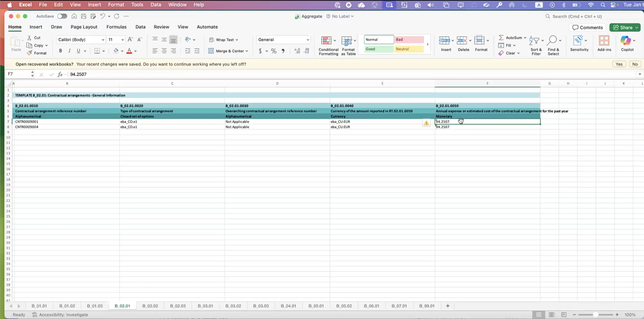Viewport: 644px width, 319px height.
Task: Click the Undo arrow icon
Action: (103, 16)
